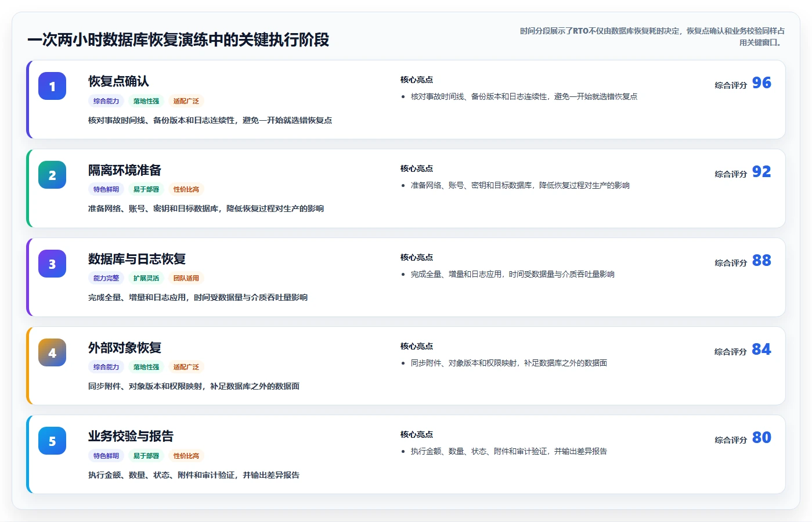This screenshot has width=812, height=522.
Task: Select 综合能力 tag under 外部对象恢复
Action: coord(106,367)
